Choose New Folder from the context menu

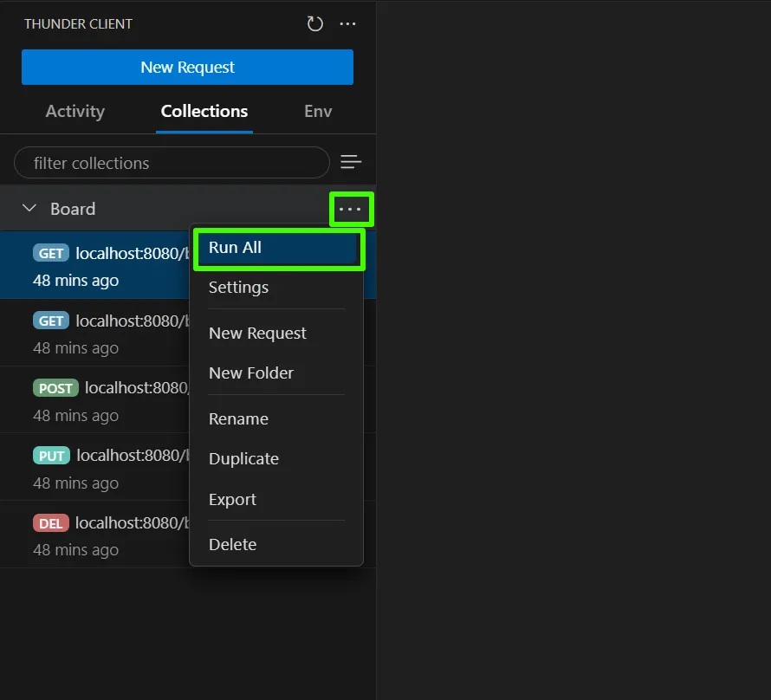coord(277,373)
